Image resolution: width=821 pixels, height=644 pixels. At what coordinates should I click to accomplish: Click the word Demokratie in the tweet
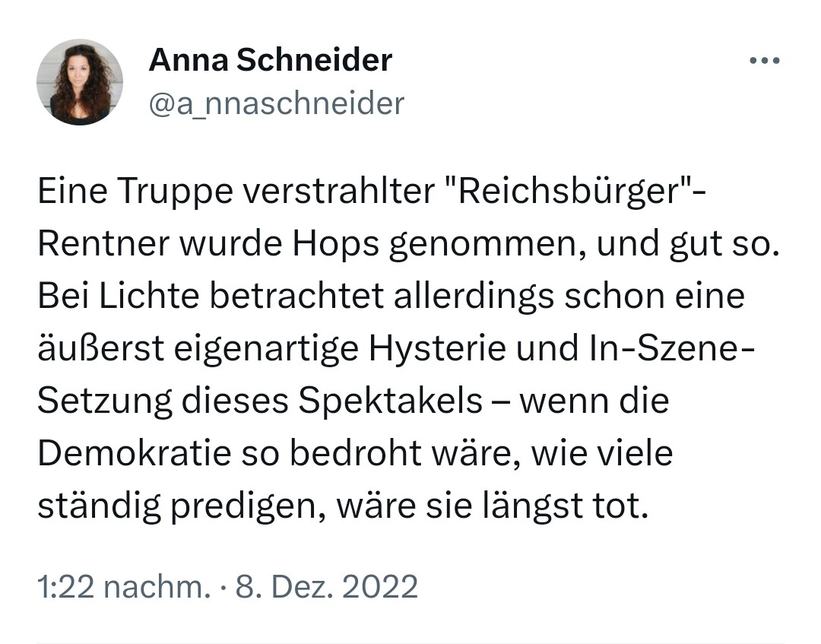point(134,453)
